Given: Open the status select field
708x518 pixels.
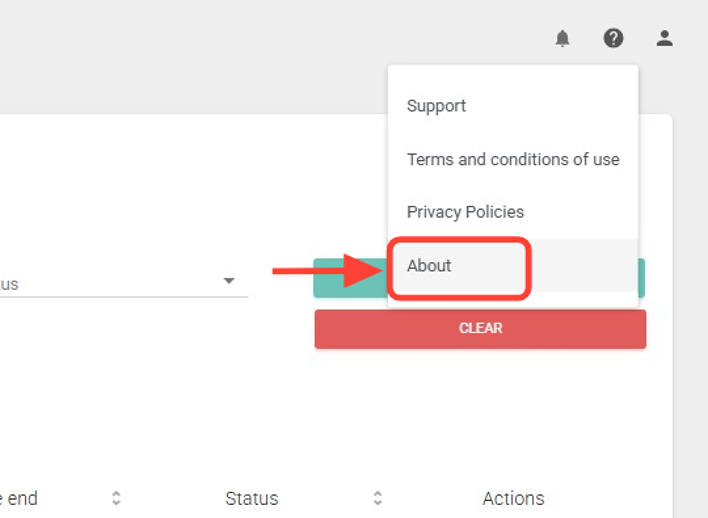Looking at the screenshot, I should [x=110, y=284].
